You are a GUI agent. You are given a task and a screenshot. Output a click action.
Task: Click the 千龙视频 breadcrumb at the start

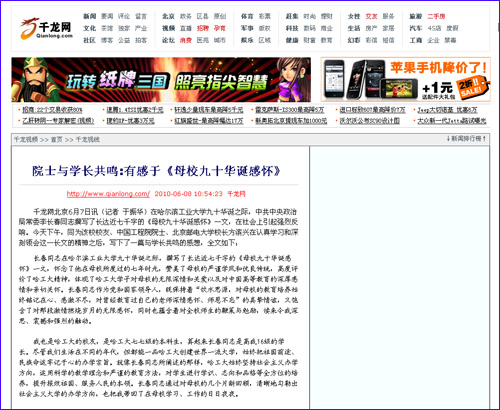click(26, 139)
